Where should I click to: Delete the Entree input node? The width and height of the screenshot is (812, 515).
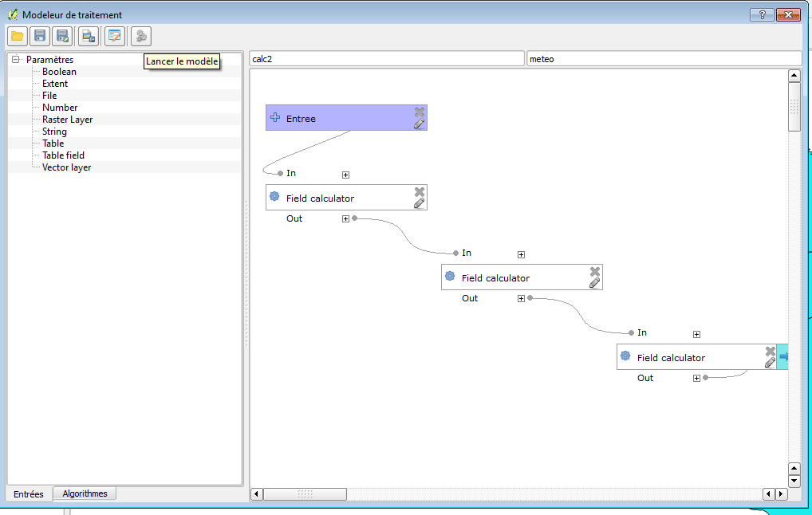(x=420, y=112)
